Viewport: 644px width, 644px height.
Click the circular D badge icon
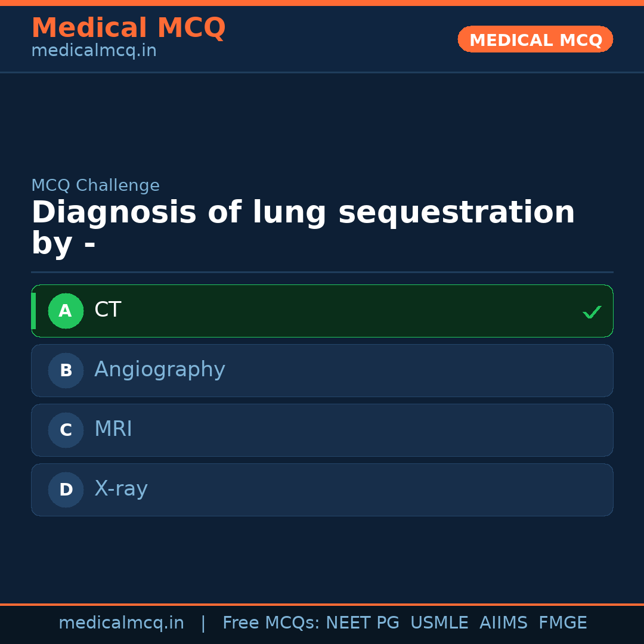[x=66, y=490]
